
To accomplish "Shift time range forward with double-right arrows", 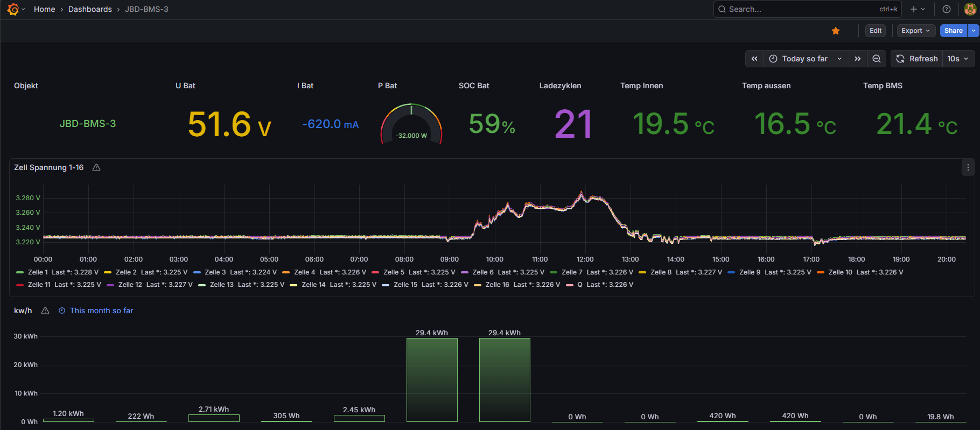I will 858,59.
